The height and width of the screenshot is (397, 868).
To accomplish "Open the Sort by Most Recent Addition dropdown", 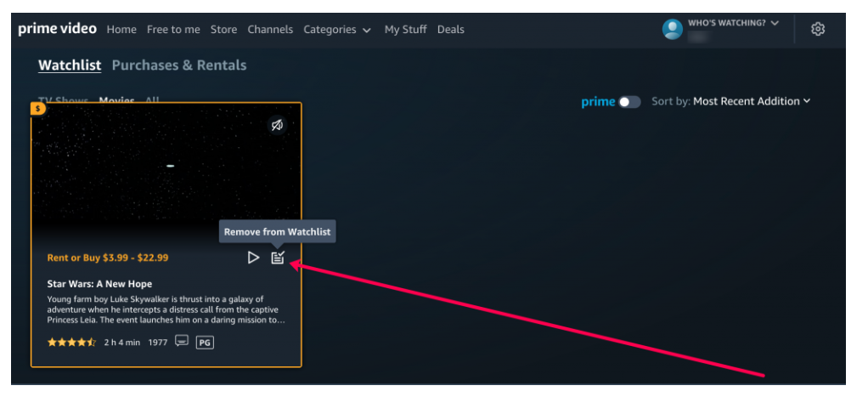I will coord(730,101).
